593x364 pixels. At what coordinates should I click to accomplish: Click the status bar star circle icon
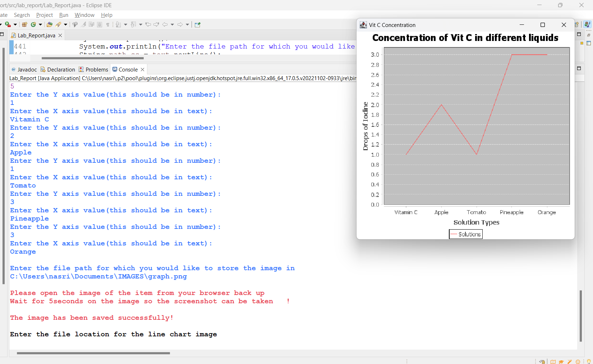pos(578,361)
